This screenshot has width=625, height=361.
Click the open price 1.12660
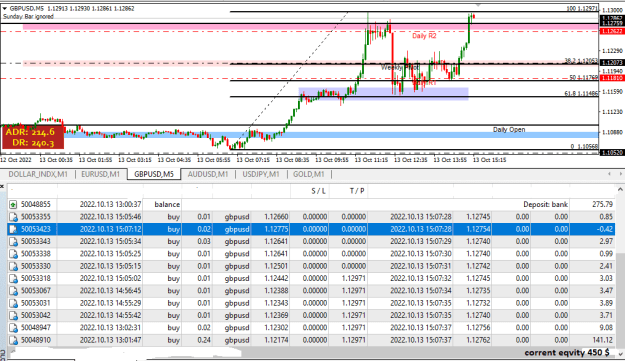pos(276,217)
